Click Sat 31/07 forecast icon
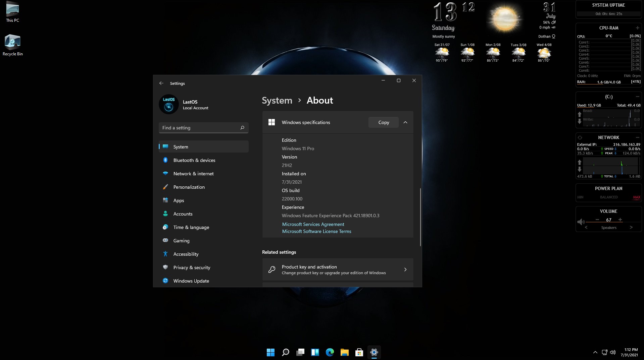Image resolution: width=644 pixels, height=360 pixels. coord(442,53)
